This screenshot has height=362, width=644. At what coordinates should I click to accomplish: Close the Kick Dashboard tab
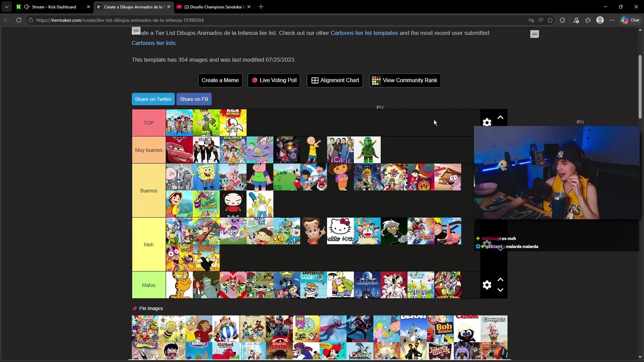tap(89, 7)
